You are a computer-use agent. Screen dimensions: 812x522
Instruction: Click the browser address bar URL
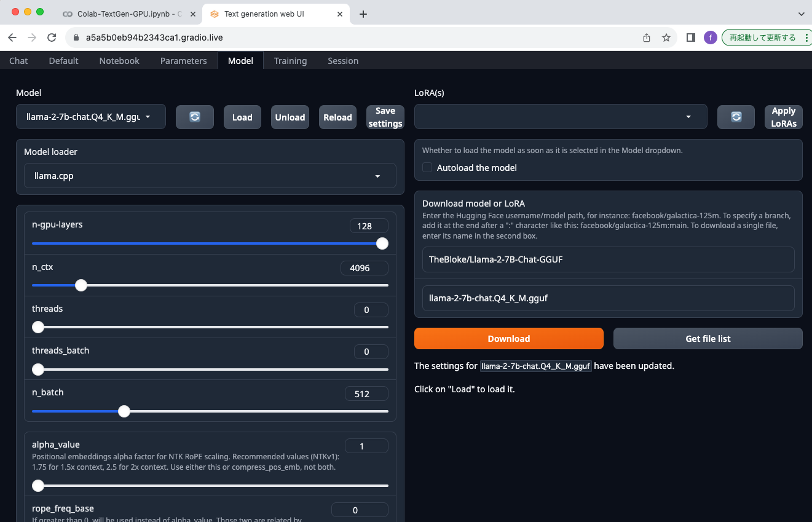(x=154, y=38)
